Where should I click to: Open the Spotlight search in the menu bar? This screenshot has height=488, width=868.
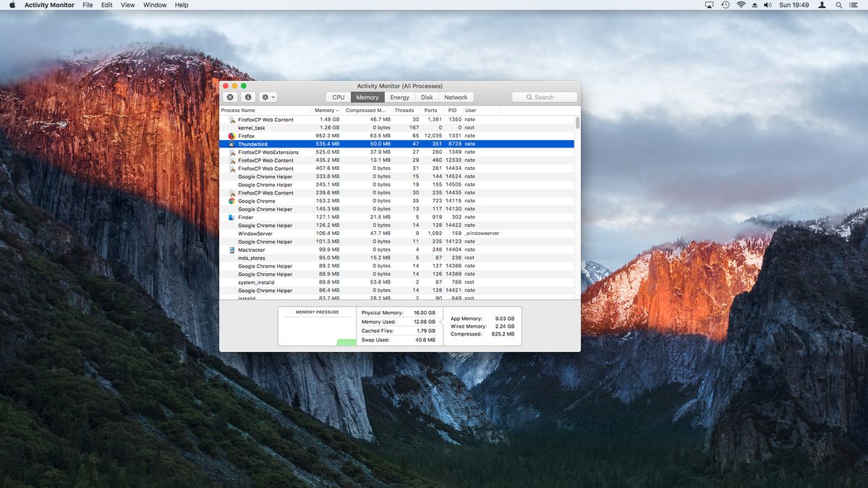click(838, 5)
